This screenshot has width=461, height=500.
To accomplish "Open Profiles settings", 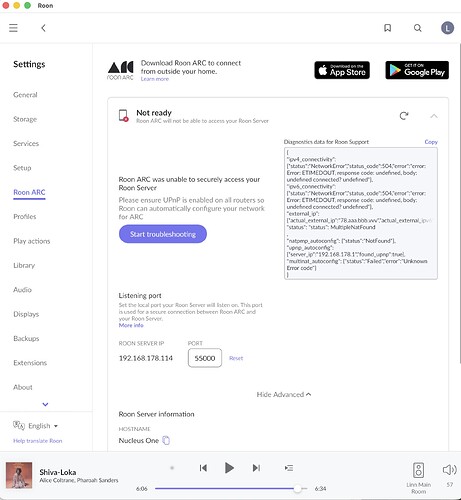I will [x=25, y=216].
